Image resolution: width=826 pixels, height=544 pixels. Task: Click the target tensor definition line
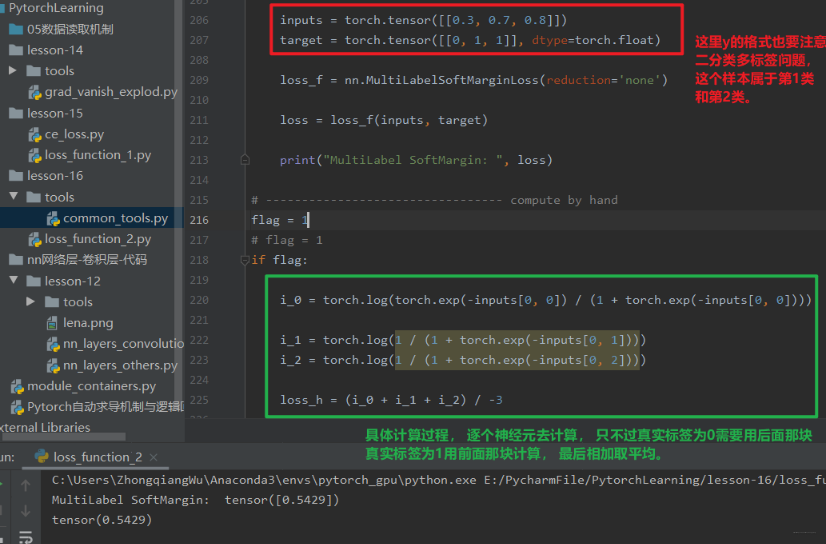470,40
